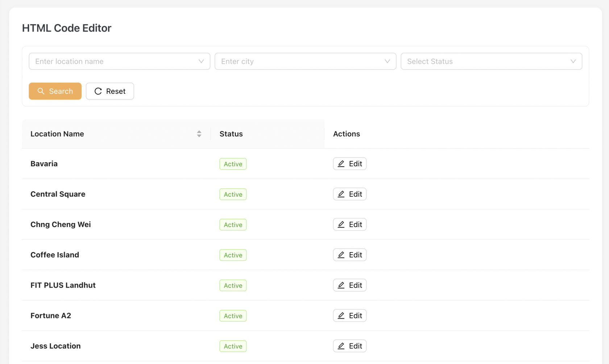Edit the Bavaria location
Screen dimensions: 609x364
click(x=350, y=164)
